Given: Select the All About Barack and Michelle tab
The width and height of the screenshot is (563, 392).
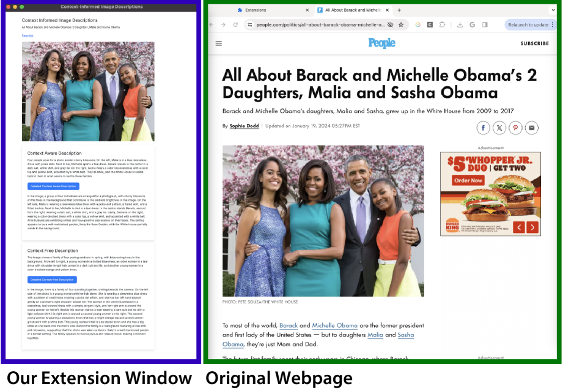Looking at the screenshot, I should coord(353,10).
